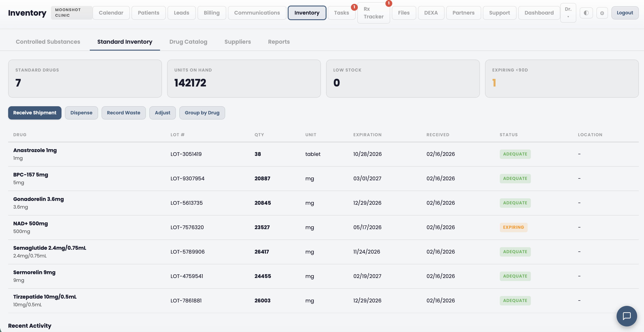Screen dimensions: 644x332
Task: Click the Receive Shipment button
Action: [x=34, y=113]
